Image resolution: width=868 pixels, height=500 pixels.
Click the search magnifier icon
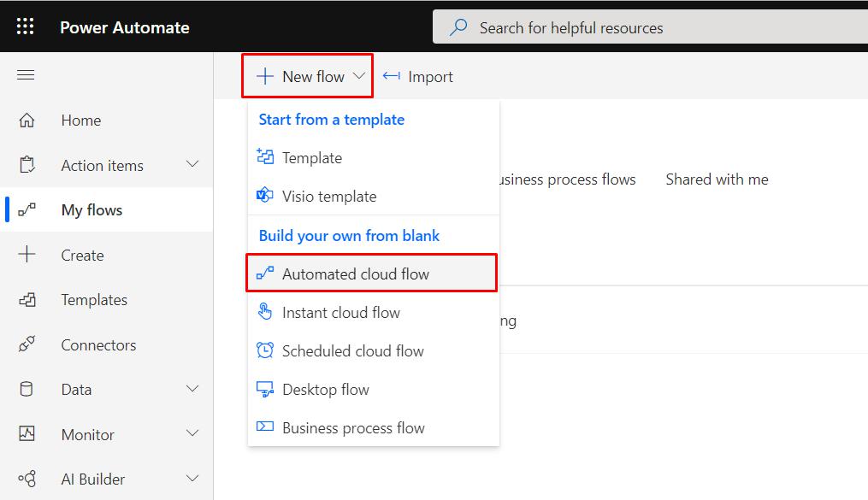pos(458,27)
